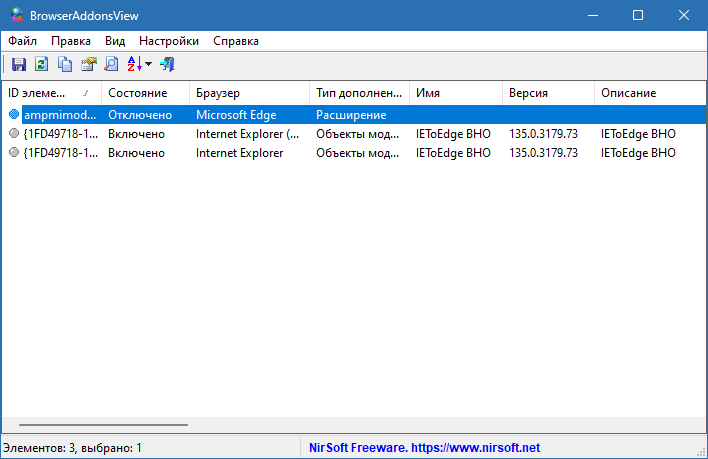Sort by the ID элеме... column header

[x=51, y=93]
